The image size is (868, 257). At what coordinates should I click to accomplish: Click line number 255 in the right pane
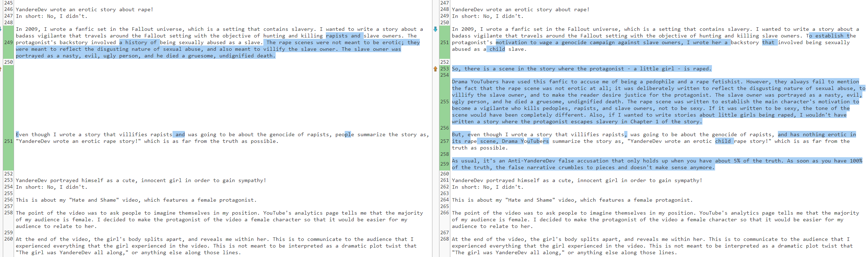[x=444, y=102]
